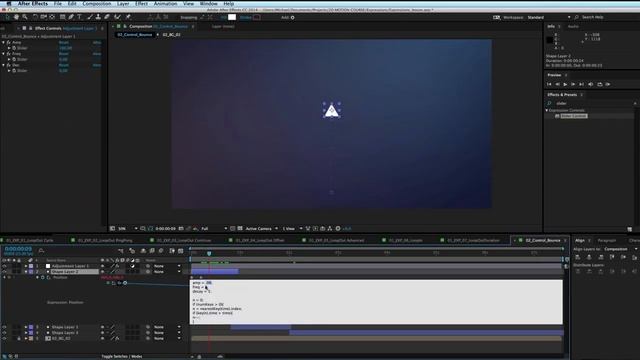Open the timeline Graph Editor
The height and width of the screenshot is (360, 640).
tap(181, 251)
